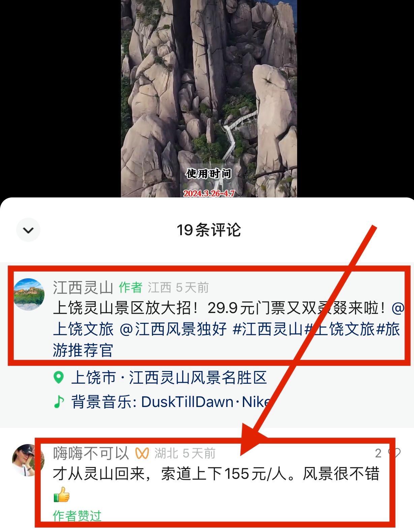Tap the green location pin icon
This screenshot has width=414, height=532.
pyautogui.click(x=59, y=377)
